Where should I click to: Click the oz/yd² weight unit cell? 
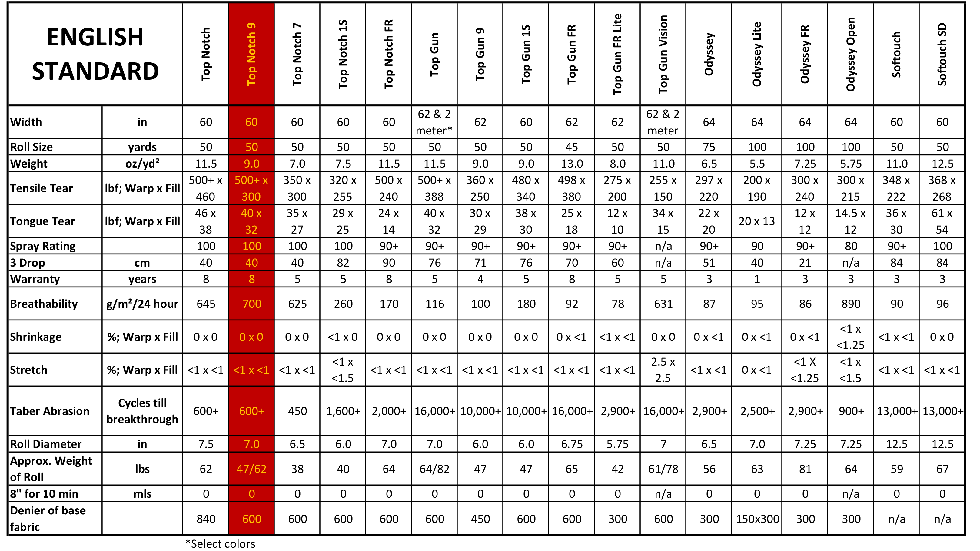click(142, 164)
